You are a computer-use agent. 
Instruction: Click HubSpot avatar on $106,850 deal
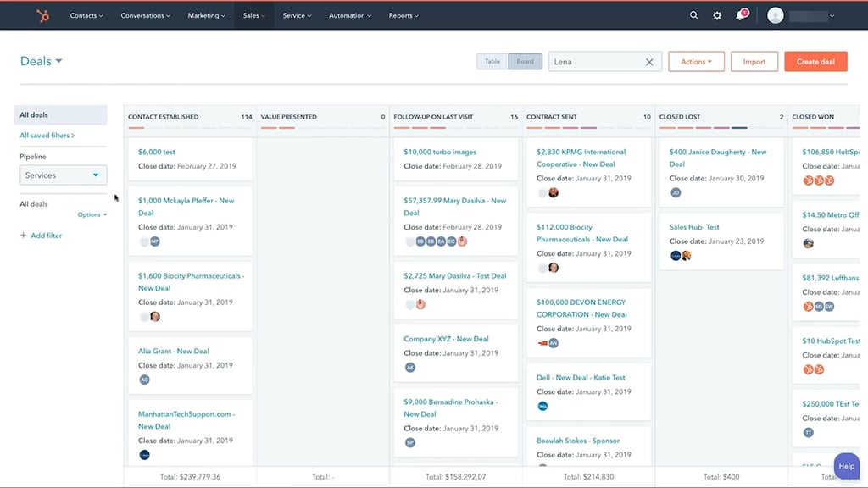(x=808, y=180)
